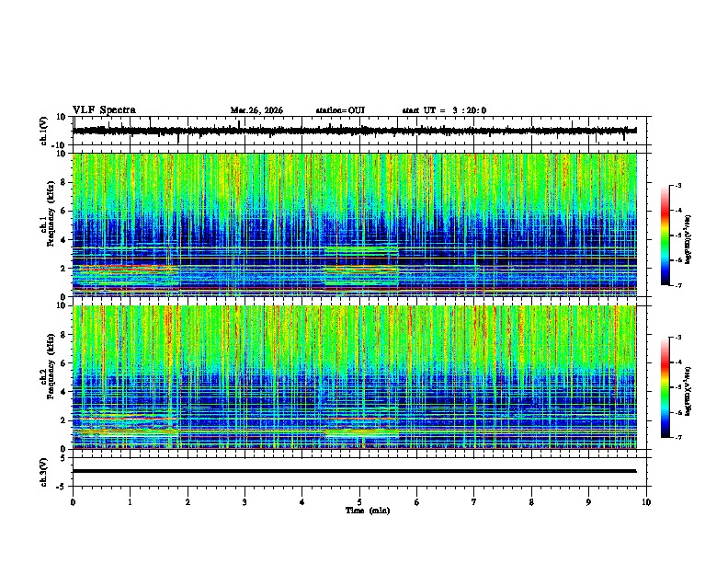Click the "VLF Spectra" title text
The height and width of the screenshot is (563, 728).
104,110
